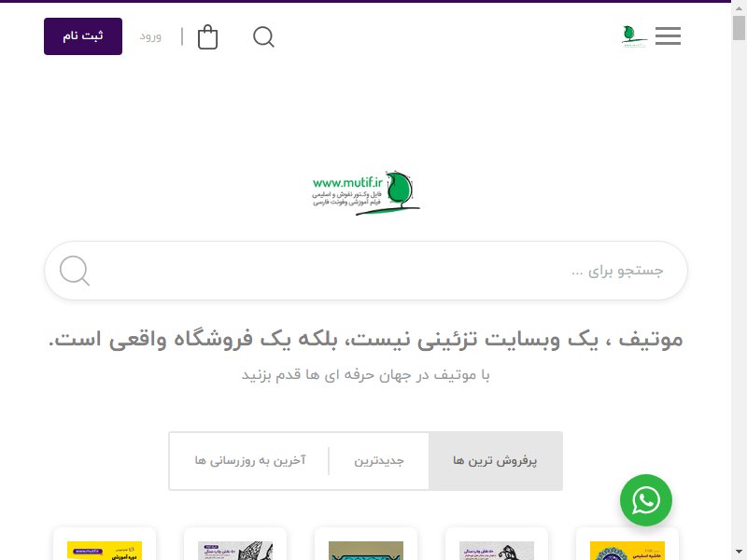The image size is (747, 560).
Task: Open WhatsApp chat floating button
Action: pyautogui.click(x=645, y=500)
